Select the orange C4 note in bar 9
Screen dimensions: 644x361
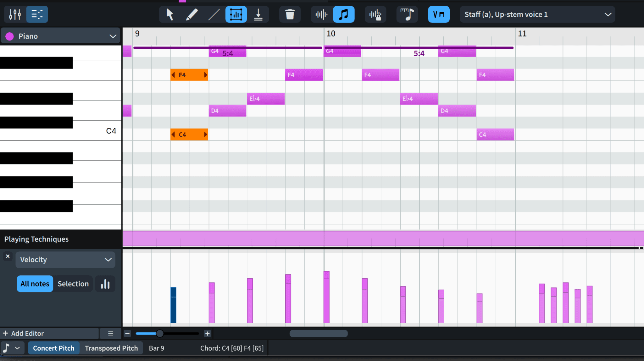[x=189, y=134]
